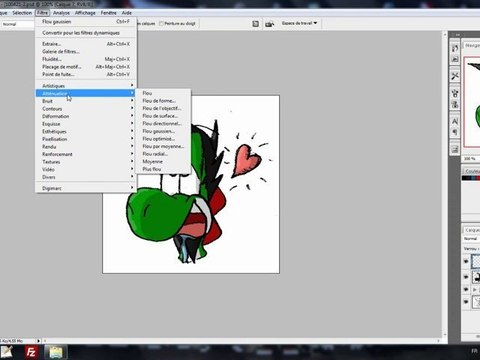Close the open 'Filtre' menu
The height and width of the screenshot is (360, 480).
click(42, 13)
